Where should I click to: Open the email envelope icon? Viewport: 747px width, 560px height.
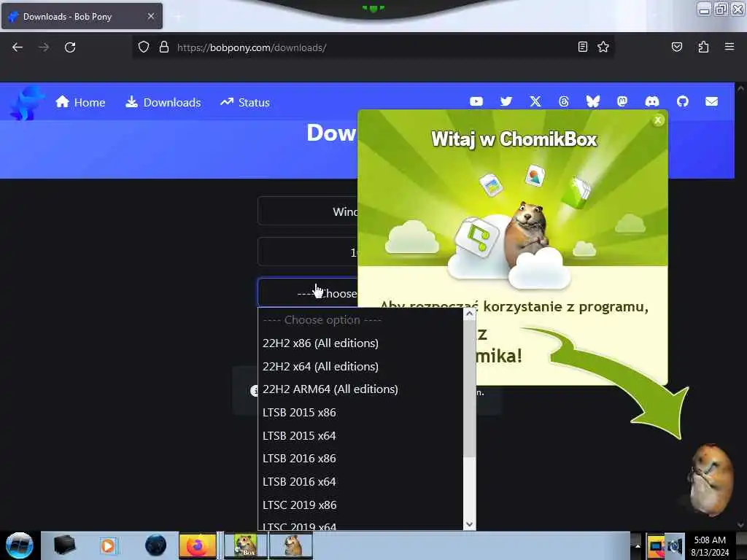(x=712, y=101)
